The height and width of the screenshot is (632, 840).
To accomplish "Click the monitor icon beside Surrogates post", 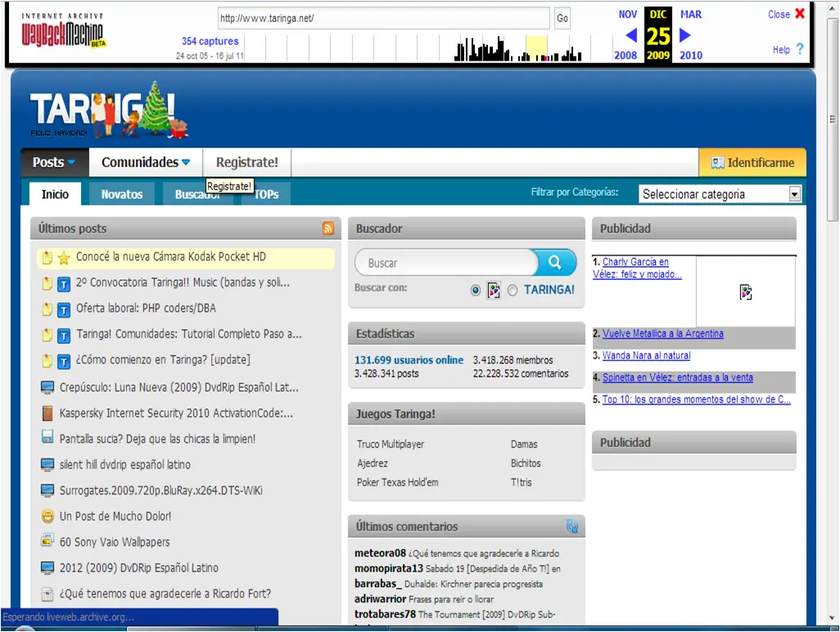I will coord(47,490).
